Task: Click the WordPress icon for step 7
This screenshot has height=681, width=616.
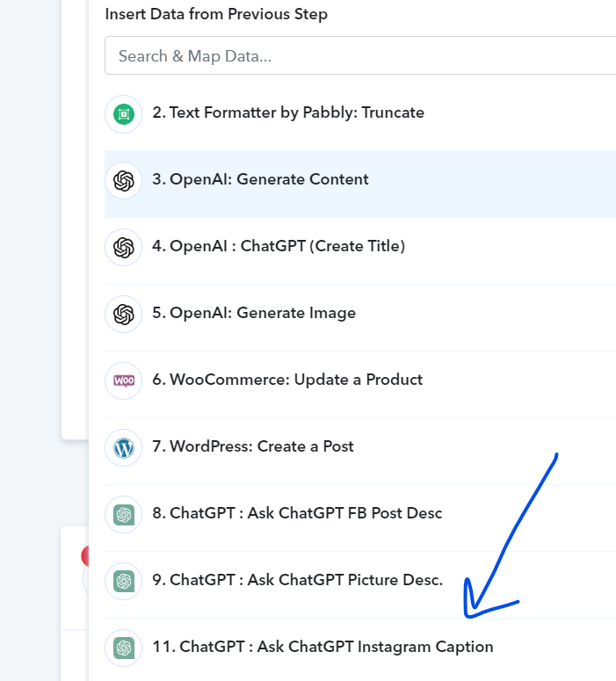Action: click(x=124, y=448)
